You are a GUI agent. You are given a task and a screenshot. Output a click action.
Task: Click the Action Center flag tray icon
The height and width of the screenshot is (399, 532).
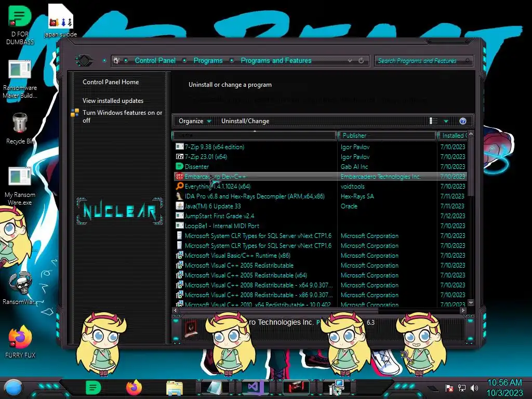[449, 388]
